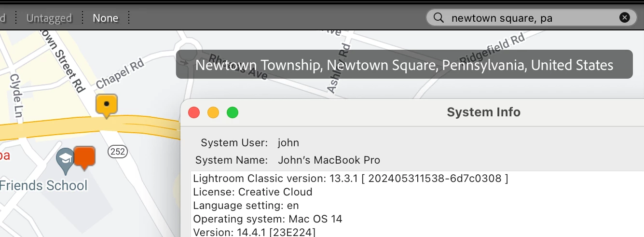Screen dimensions: 644x237
Task: Minimize the System Info window
Action: tap(213, 112)
